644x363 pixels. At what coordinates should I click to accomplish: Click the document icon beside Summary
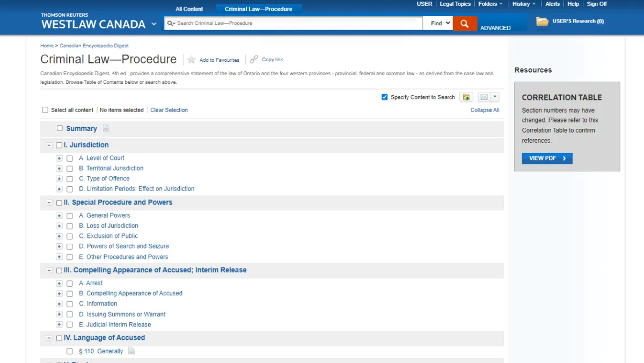(106, 128)
